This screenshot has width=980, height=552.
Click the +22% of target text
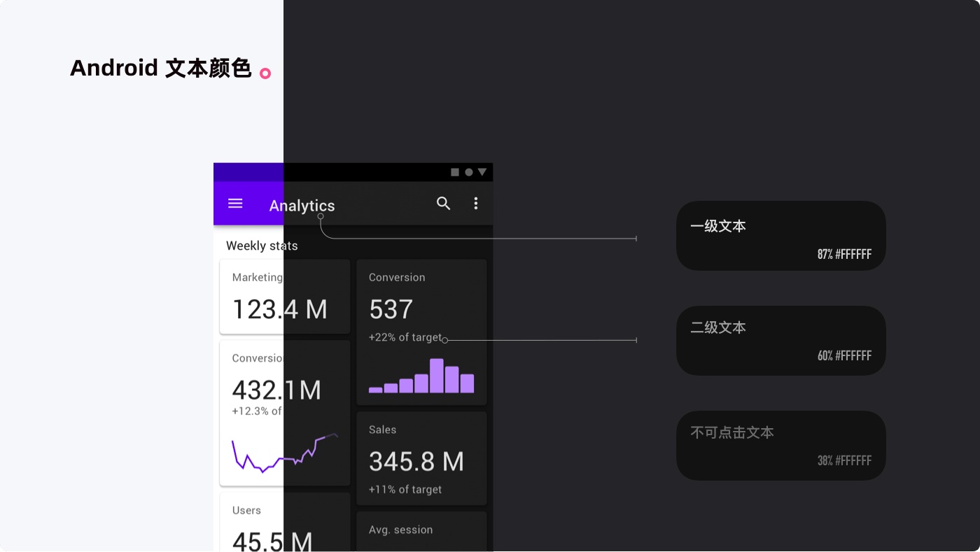(x=405, y=337)
